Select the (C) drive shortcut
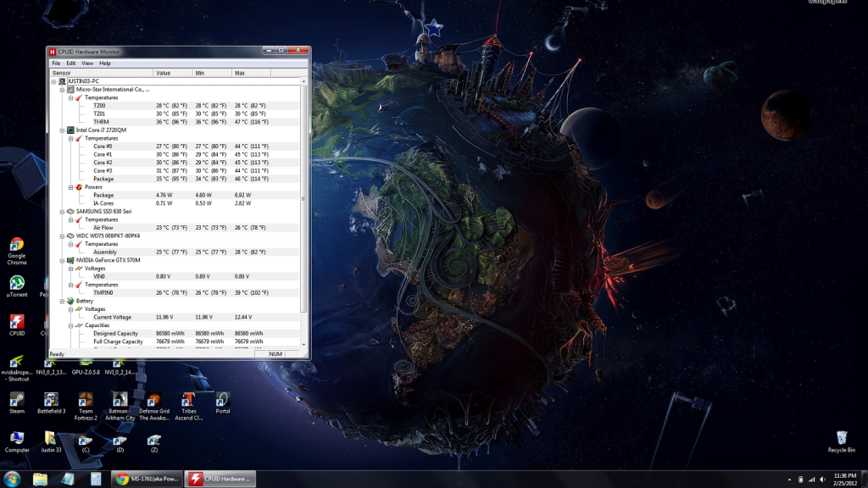This screenshot has width=868, height=488. pyautogui.click(x=86, y=444)
